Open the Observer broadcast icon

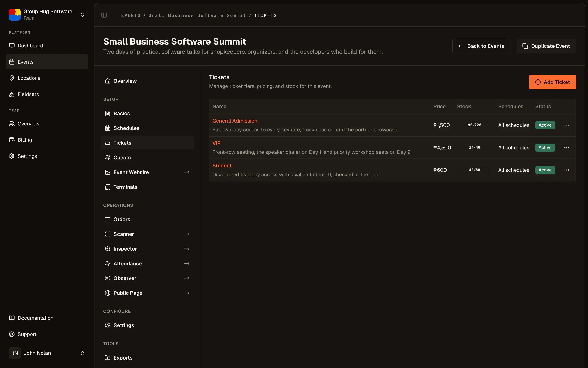coord(108,278)
